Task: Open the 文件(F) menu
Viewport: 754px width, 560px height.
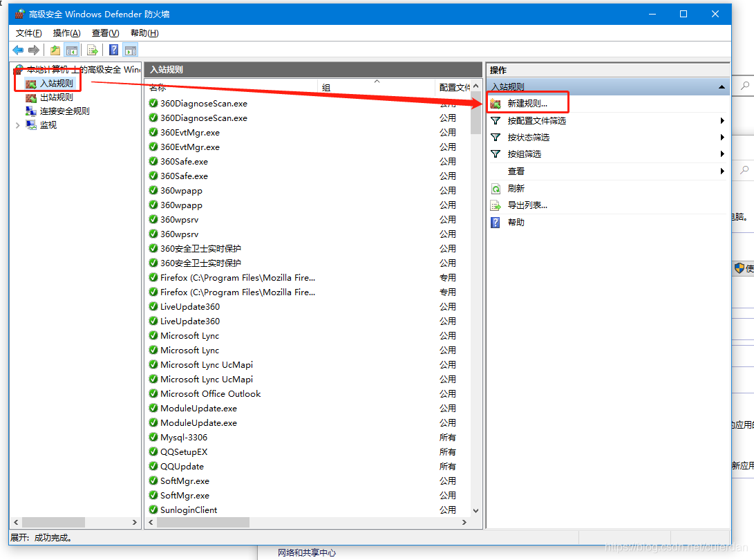Action: click(29, 32)
